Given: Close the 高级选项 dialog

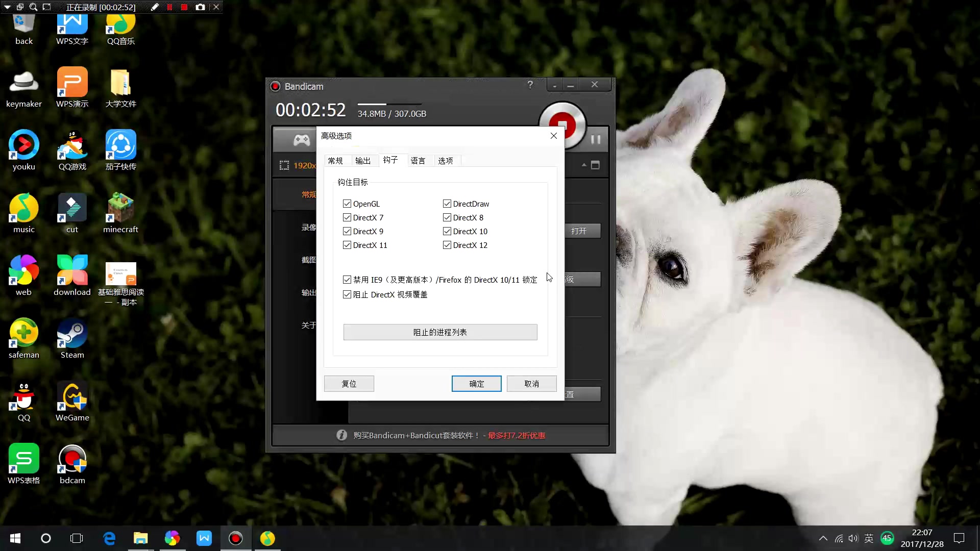Looking at the screenshot, I should (554, 136).
